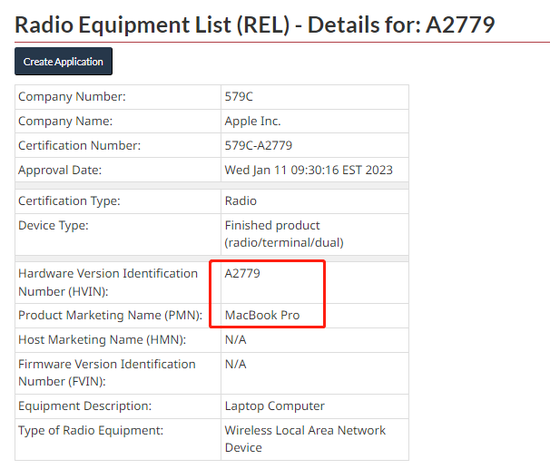This screenshot has height=469, width=550.
Task: Click the 'Equipment Description:' label
Action: pos(85,406)
